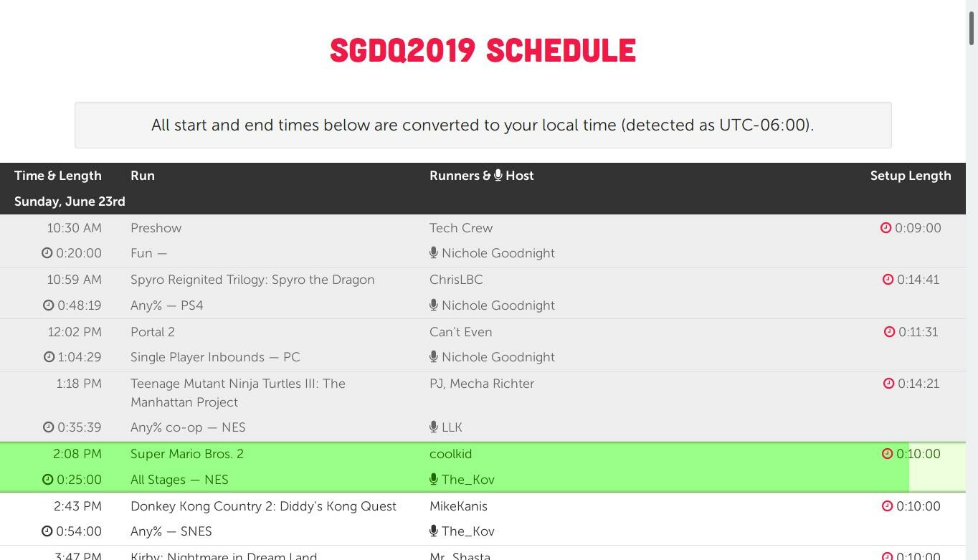This screenshot has width=978, height=560.
Task: Select the Super Mario Bros. 2 run title
Action: click(186, 454)
